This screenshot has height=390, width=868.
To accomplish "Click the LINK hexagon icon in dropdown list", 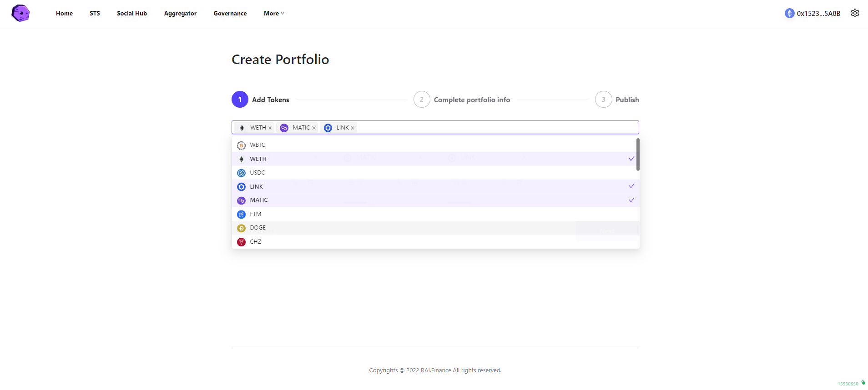I will [241, 187].
